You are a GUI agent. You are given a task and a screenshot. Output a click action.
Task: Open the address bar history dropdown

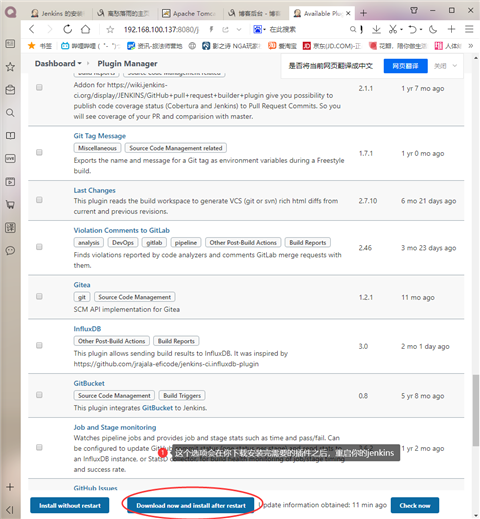239,30
